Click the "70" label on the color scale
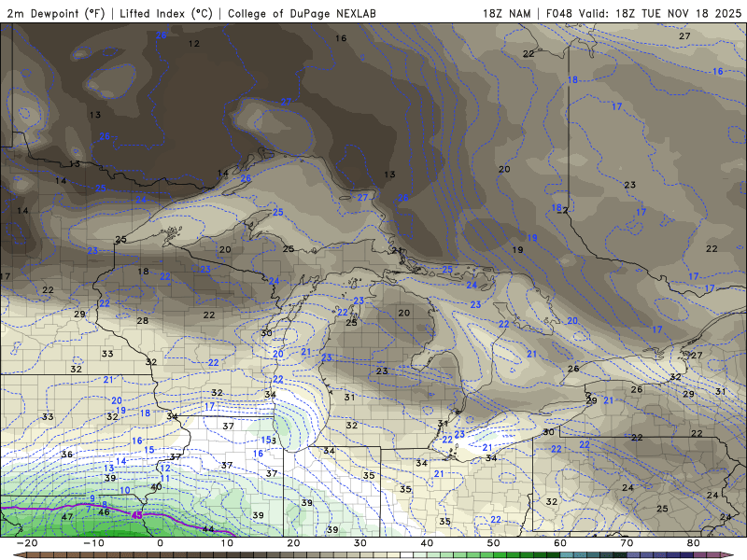 (x=627, y=543)
